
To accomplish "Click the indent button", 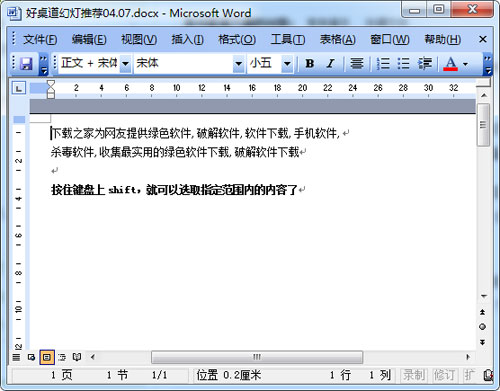I will click(x=425, y=63).
